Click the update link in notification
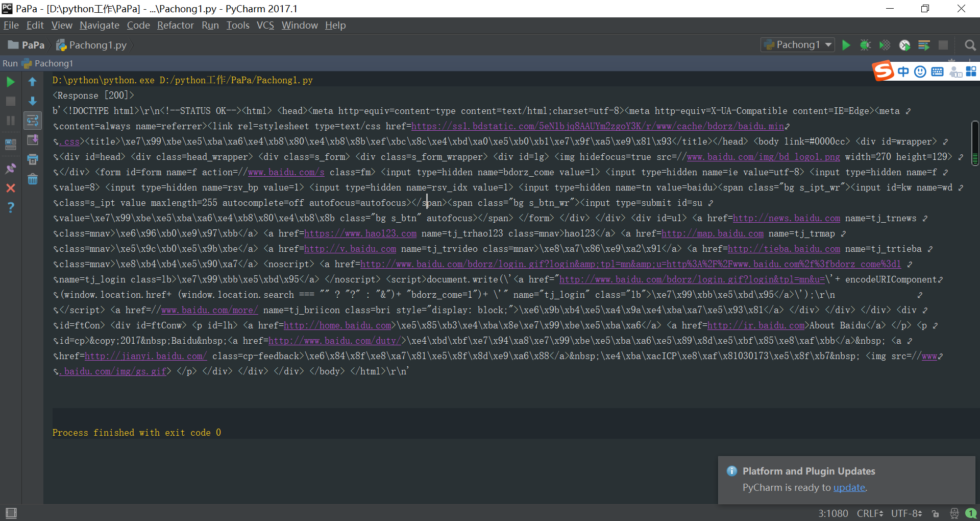 (849, 487)
